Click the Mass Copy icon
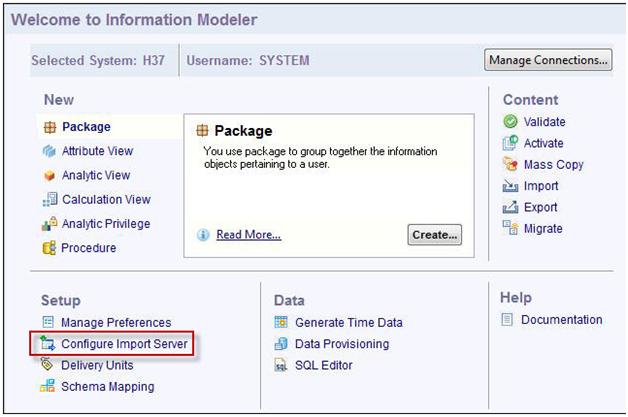 tap(510, 164)
